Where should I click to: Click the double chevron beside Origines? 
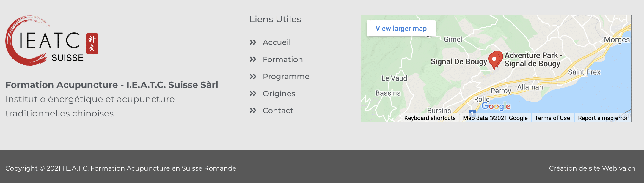click(x=253, y=94)
